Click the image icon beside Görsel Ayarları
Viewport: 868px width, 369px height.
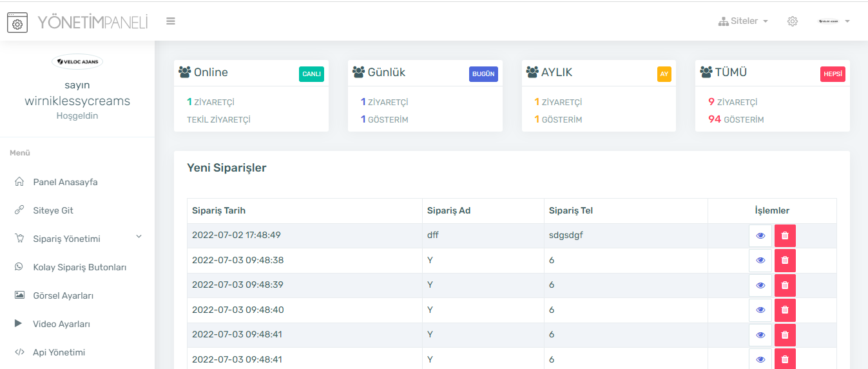click(19, 295)
